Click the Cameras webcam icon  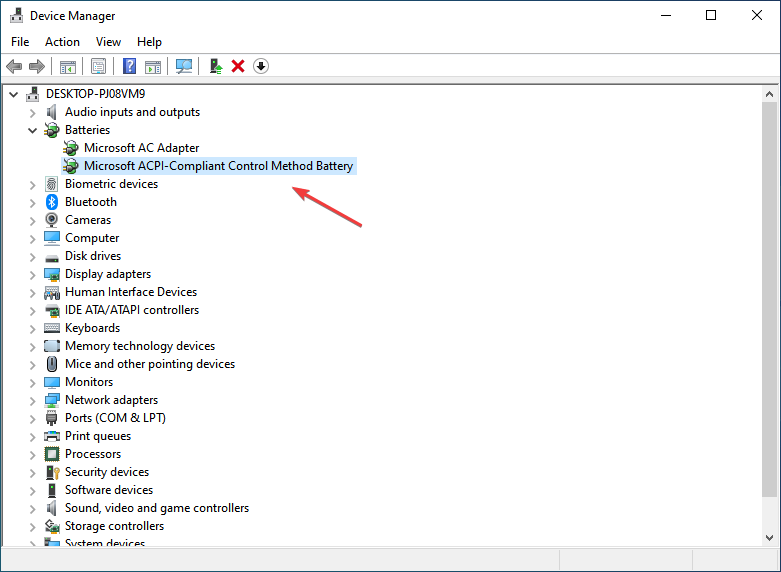pos(52,220)
